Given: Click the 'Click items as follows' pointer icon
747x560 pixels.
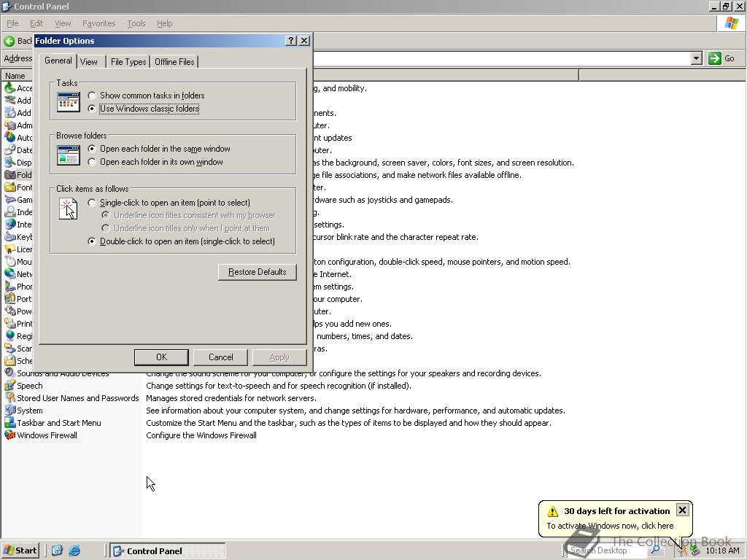Looking at the screenshot, I should (x=68, y=209).
